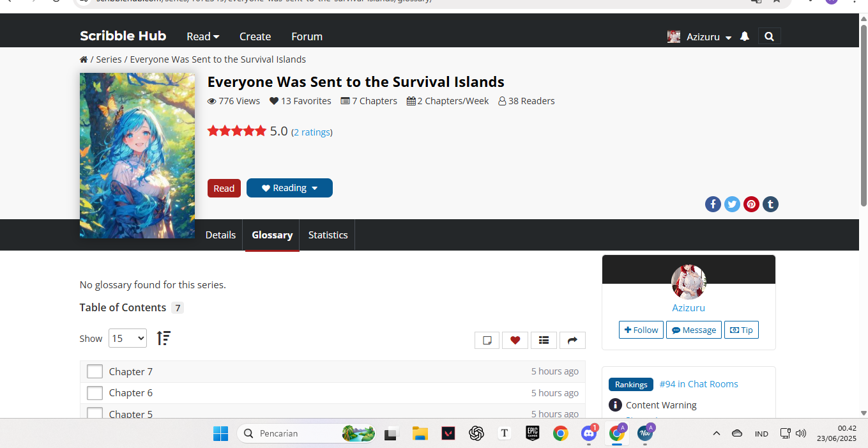Open the site search magnifier icon

pyautogui.click(x=769, y=36)
